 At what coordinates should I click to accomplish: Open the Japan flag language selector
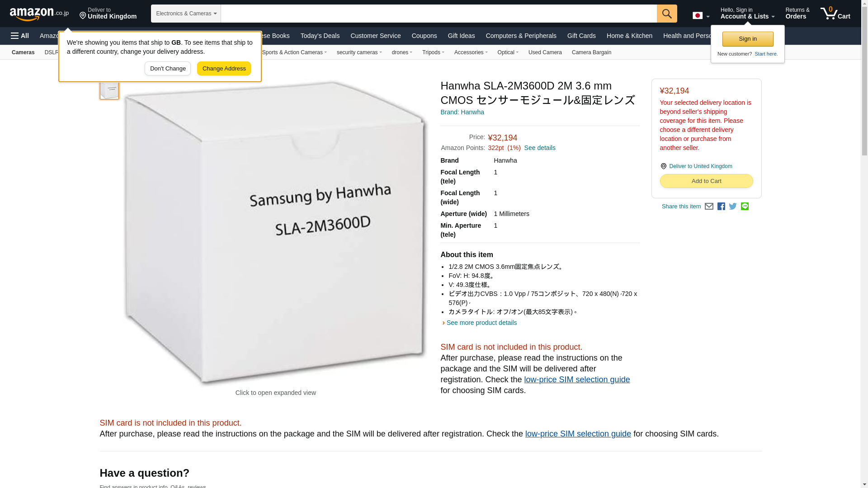[x=701, y=15]
